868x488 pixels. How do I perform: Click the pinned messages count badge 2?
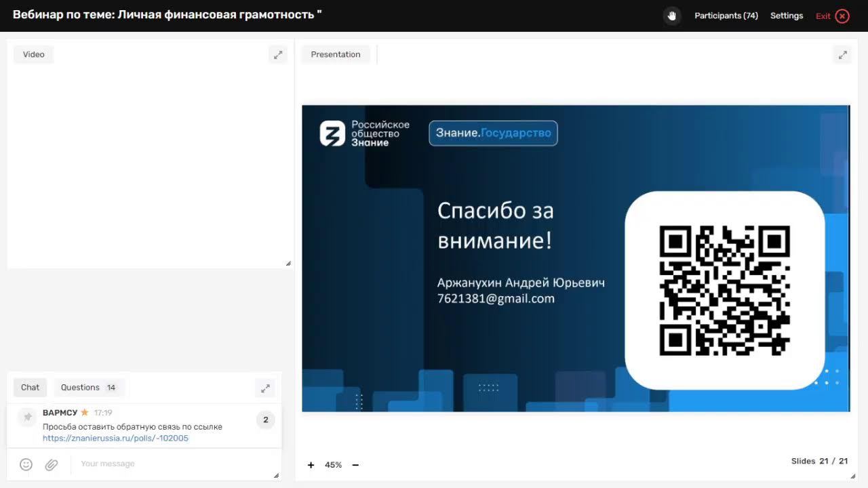coord(265,420)
